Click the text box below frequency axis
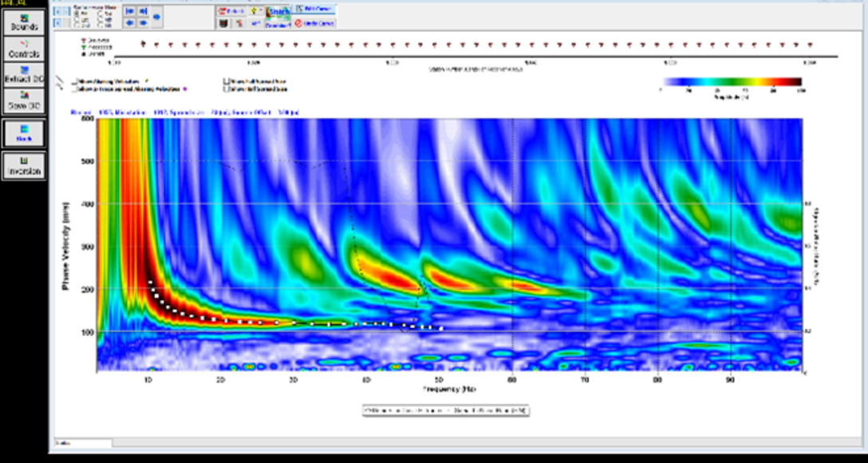 click(x=446, y=410)
